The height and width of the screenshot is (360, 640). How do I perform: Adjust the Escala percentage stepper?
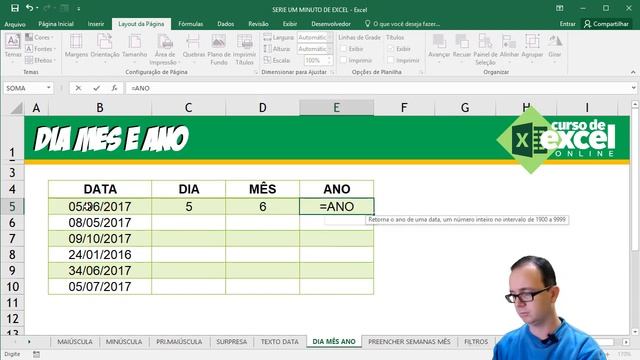[x=329, y=60]
